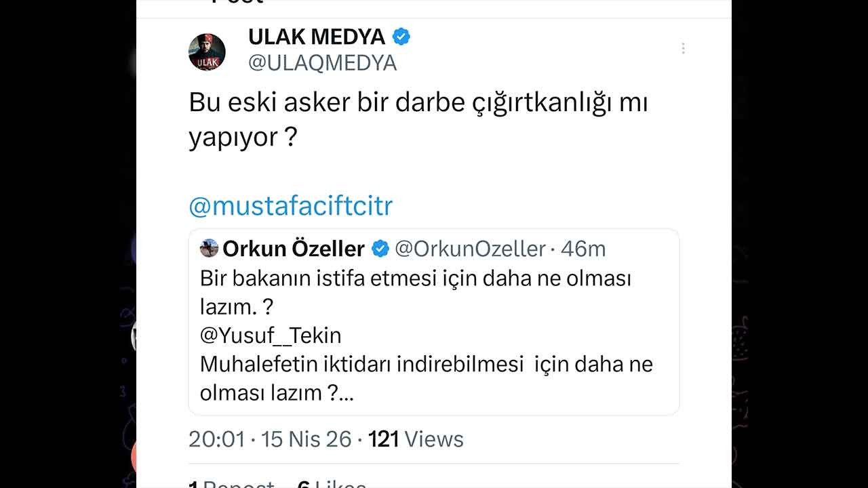Click the ULAK MEDYA display name

pyautogui.click(x=317, y=37)
